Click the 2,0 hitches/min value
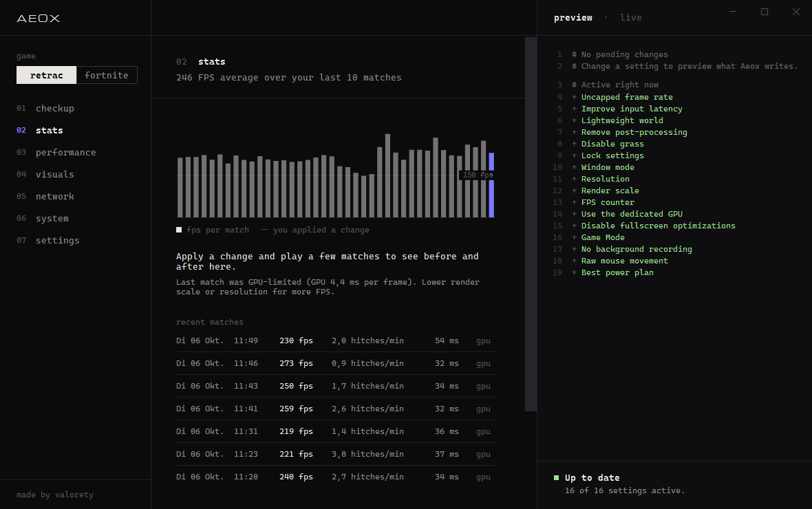812x509 pixels. click(x=367, y=340)
